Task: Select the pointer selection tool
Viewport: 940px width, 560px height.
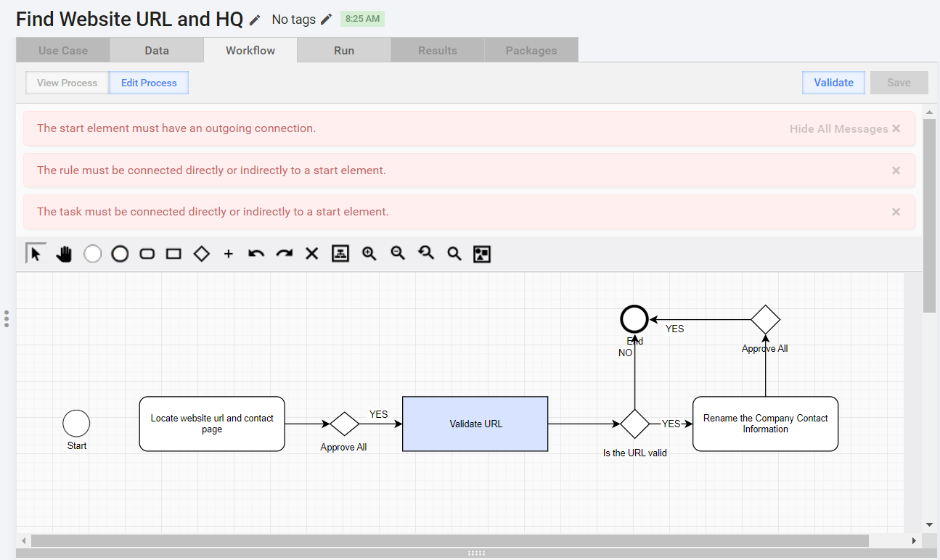Action: point(36,253)
